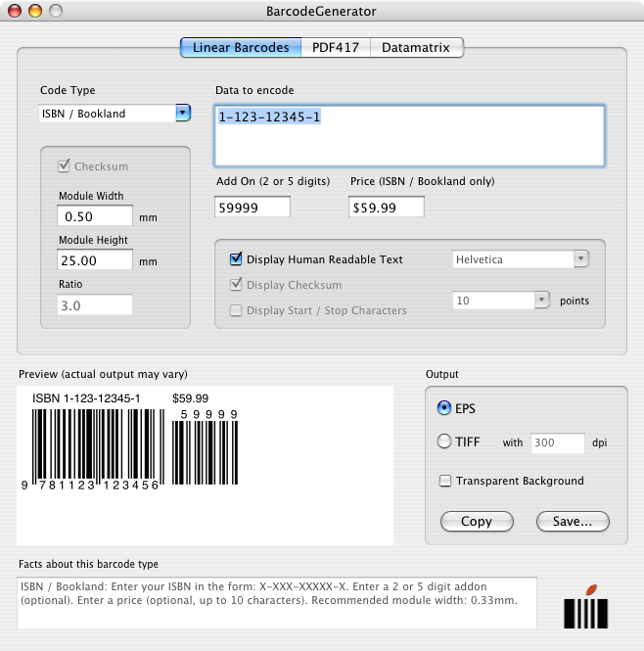Click the facts about this barcode text box
The height and width of the screenshot is (651, 644).
pos(277,602)
